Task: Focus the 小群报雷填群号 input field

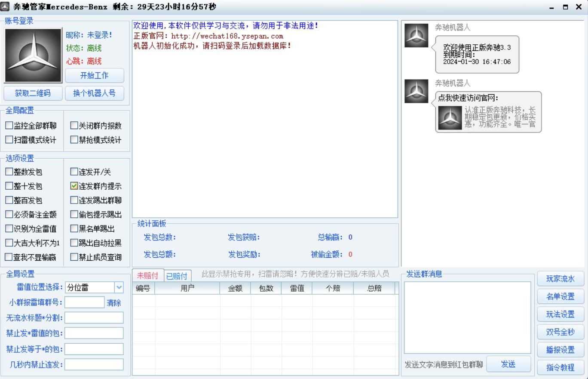Action: 85,302
